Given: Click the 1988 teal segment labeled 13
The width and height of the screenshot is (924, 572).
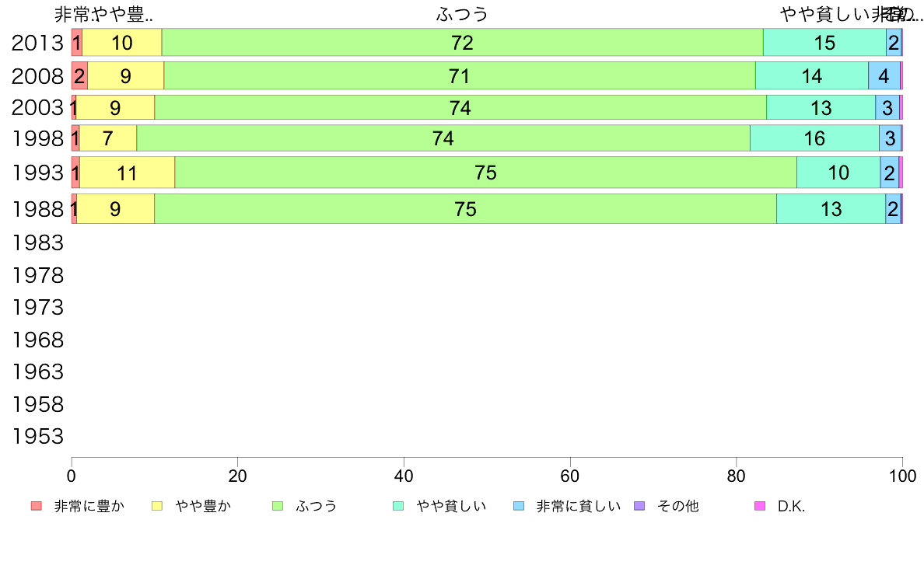Looking at the screenshot, I should [x=831, y=209].
